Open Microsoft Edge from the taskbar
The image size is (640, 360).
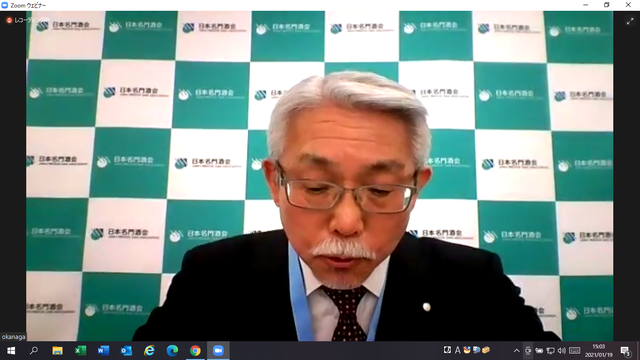click(x=172, y=351)
